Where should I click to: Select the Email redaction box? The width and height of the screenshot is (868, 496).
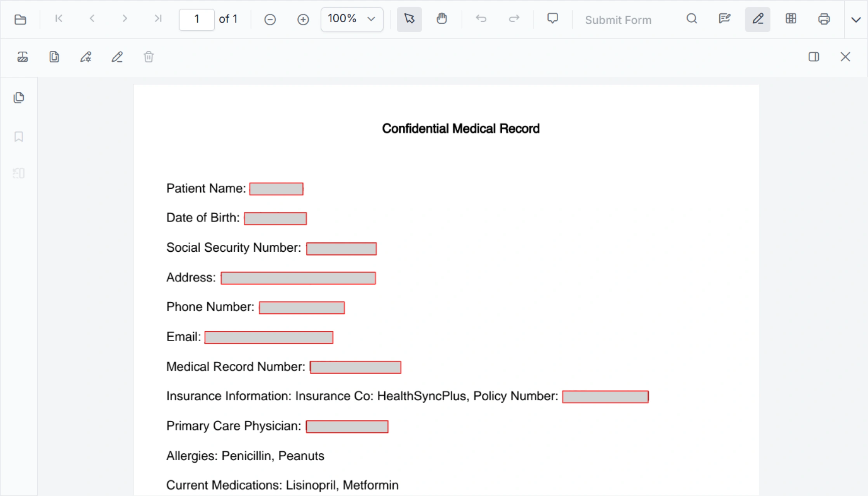click(x=269, y=337)
